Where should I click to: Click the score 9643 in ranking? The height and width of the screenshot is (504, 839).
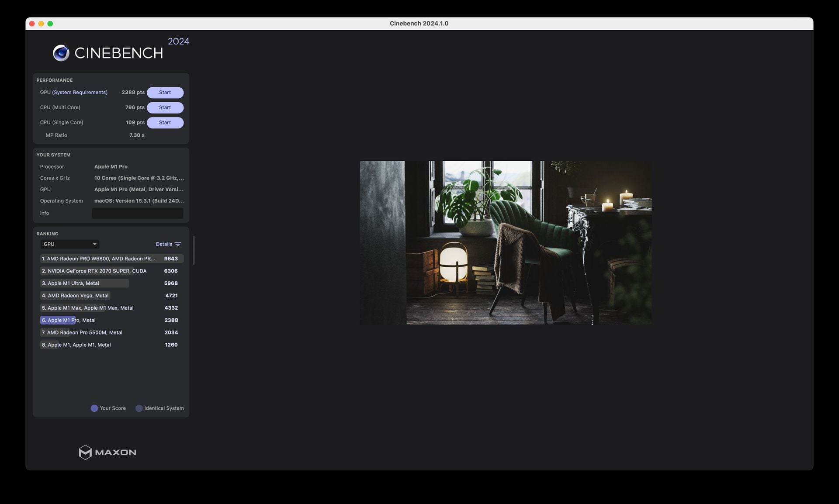(x=171, y=259)
